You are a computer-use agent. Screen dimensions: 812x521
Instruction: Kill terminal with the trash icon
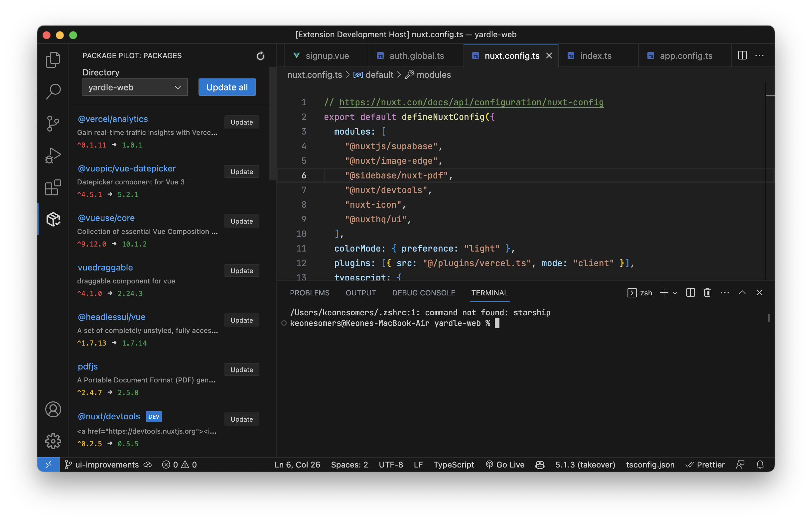pyautogui.click(x=707, y=293)
